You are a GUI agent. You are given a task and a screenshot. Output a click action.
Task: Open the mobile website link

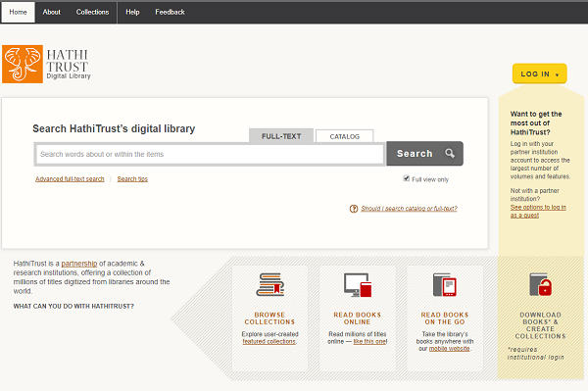(449, 349)
